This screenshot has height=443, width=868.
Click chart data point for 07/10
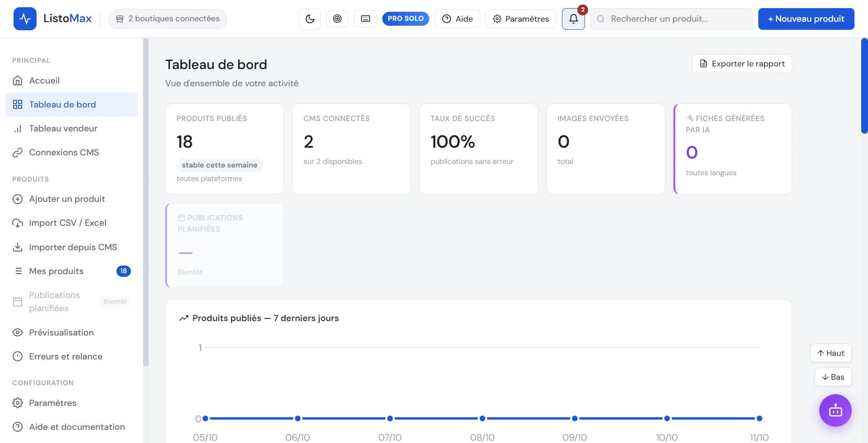tap(390, 419)
